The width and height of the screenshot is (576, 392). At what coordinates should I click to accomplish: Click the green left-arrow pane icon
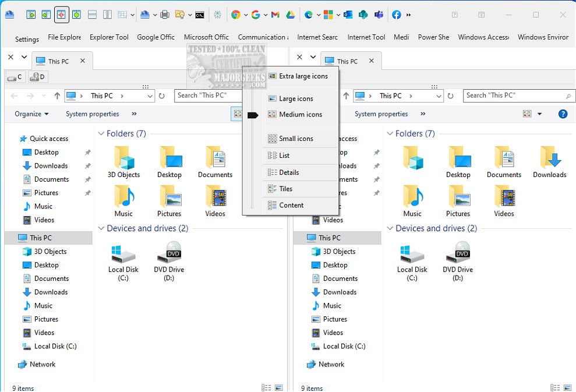pyautogui.click(x=46, y=15)
